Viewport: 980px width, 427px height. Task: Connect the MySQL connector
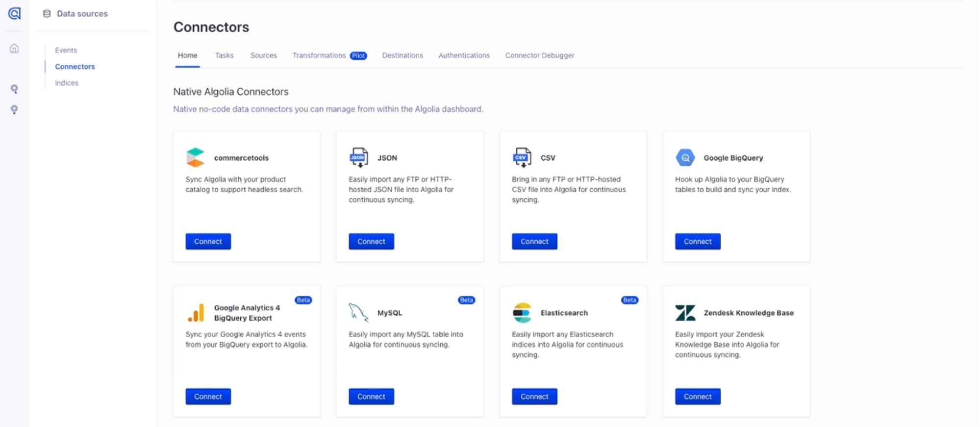coord(372,397)
